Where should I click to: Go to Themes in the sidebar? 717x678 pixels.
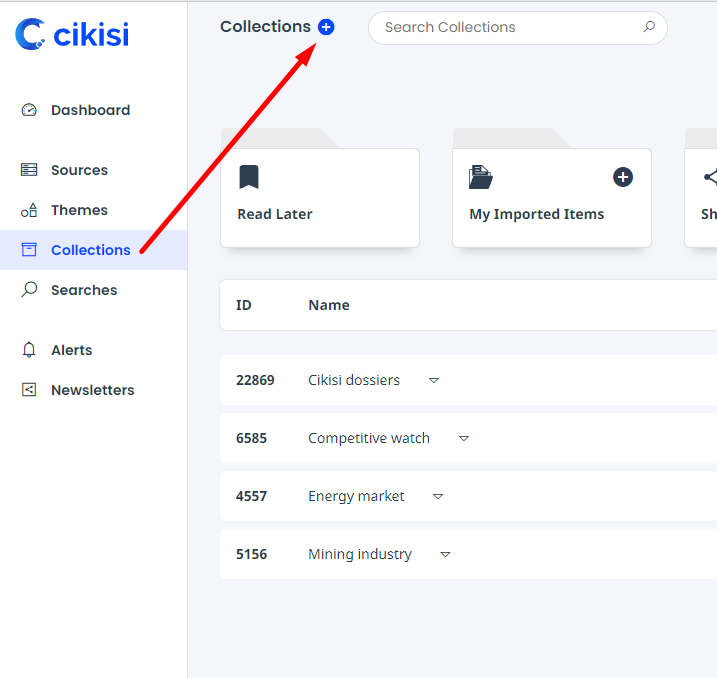tap(79, 210)
